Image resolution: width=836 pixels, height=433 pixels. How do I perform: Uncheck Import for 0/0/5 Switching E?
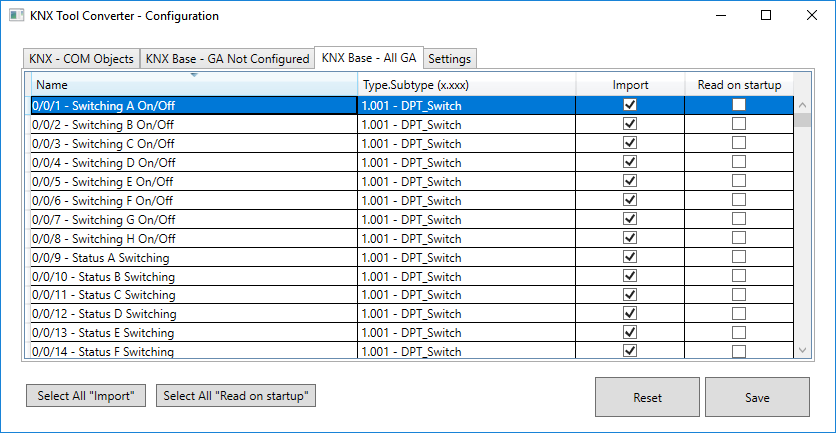(x=630, y=181)
